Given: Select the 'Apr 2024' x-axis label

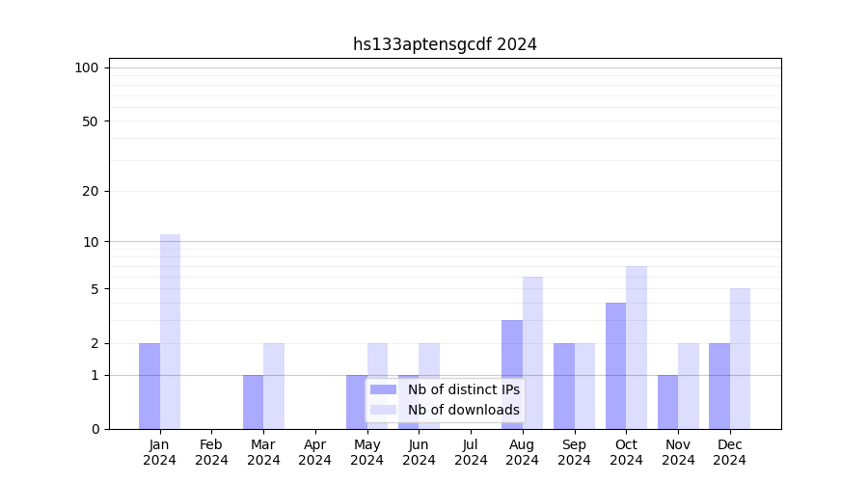Looking at the screenshot, I should click(315, 452).
